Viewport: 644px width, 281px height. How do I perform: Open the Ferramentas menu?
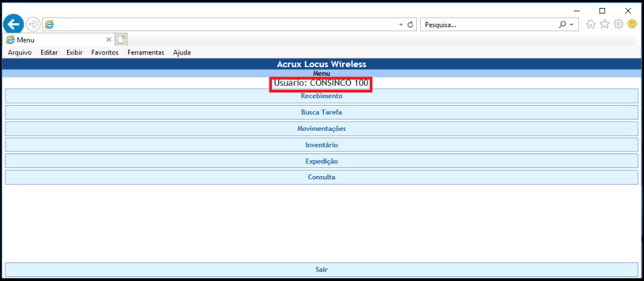146,52
